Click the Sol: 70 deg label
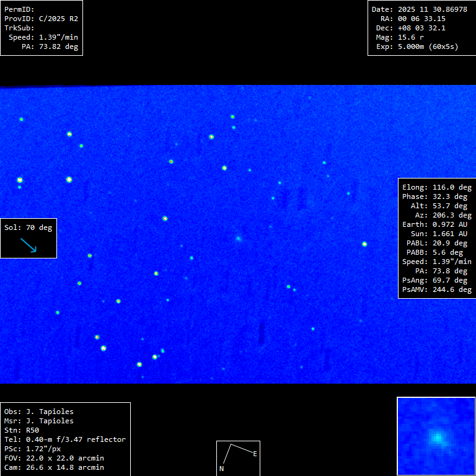 [x=28, y=227]
